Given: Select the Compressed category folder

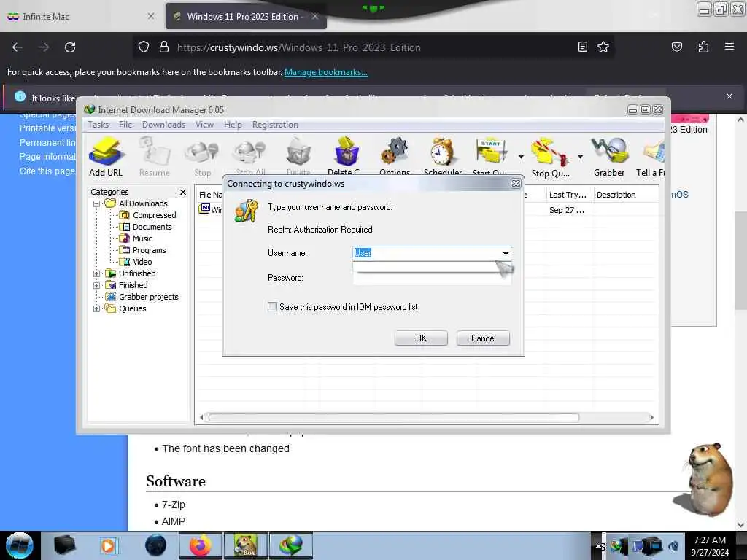Looking at the screenshot, I should click(149, 215).
